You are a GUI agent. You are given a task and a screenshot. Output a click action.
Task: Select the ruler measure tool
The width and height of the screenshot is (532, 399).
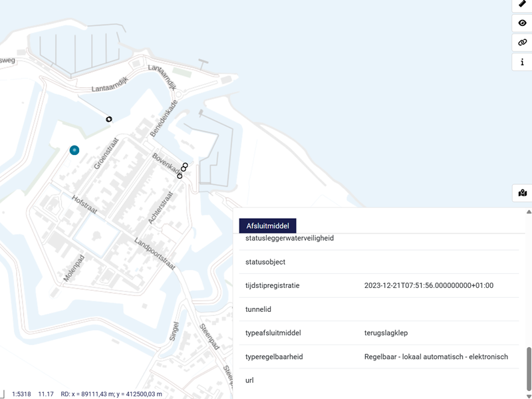tap(522, 4)
